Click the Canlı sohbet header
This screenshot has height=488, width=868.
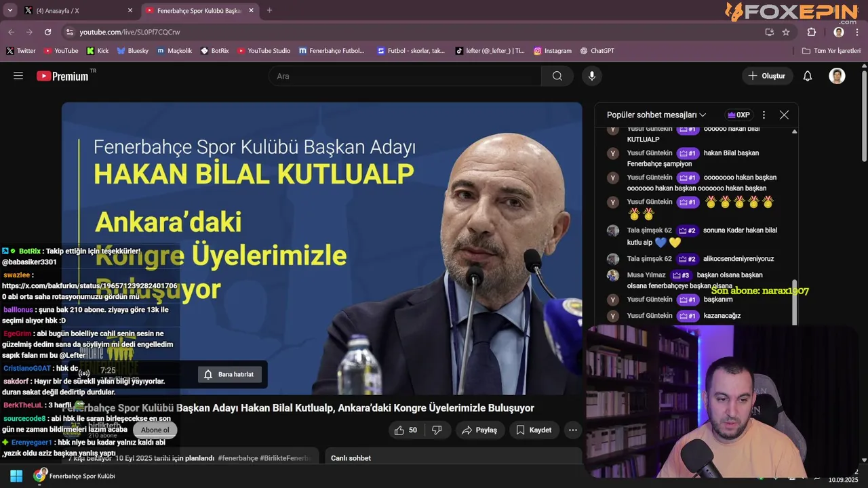click(x=351, y=458)
